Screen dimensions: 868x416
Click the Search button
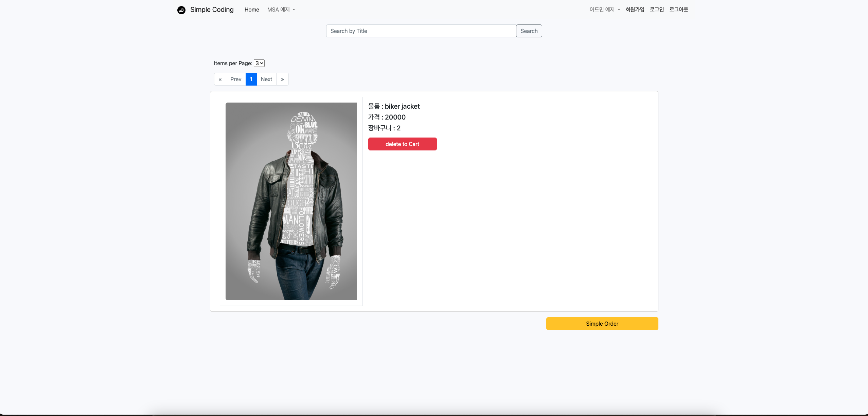coord(529,31)
